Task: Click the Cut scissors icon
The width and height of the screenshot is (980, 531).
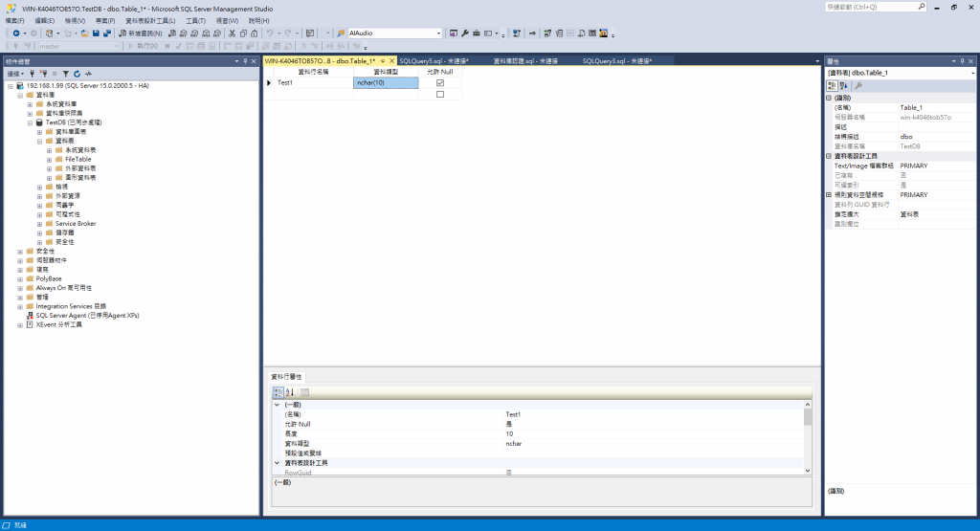Action: click(232, 33)
